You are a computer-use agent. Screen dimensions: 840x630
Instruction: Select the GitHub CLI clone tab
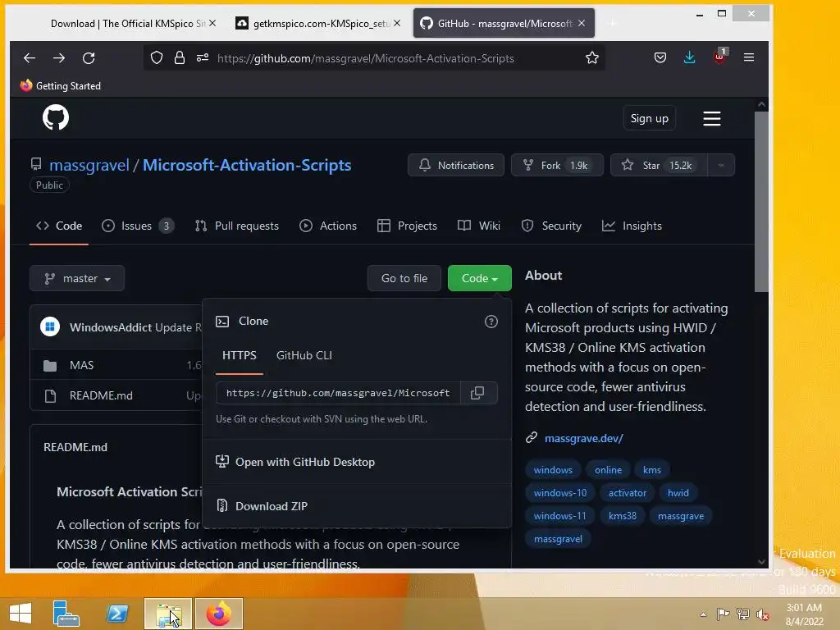pyautogui.click(x=304, y=355)
